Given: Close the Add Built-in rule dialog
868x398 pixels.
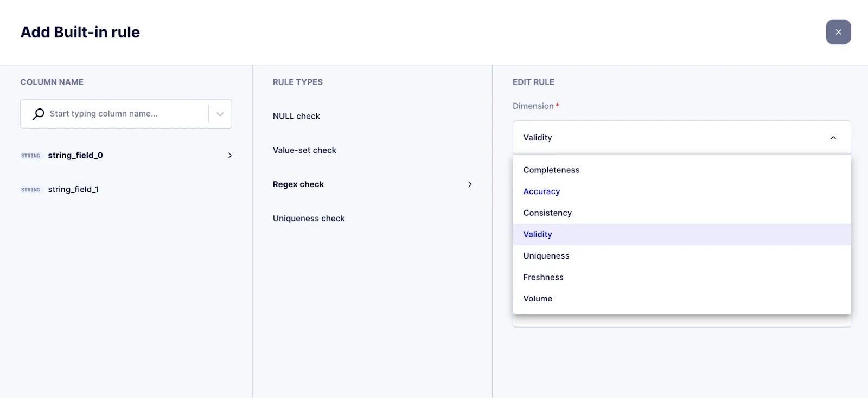Looking at the screenshot, I should coord(838,32).
